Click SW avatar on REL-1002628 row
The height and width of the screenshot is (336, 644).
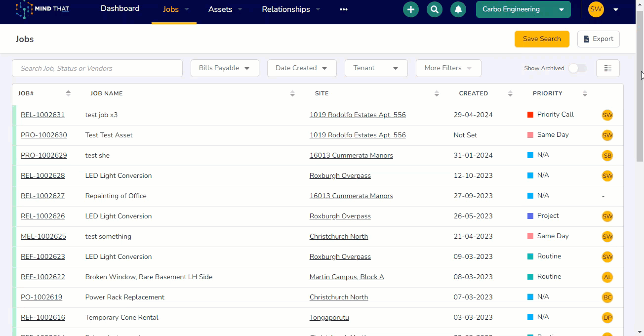tap(607, 176)
